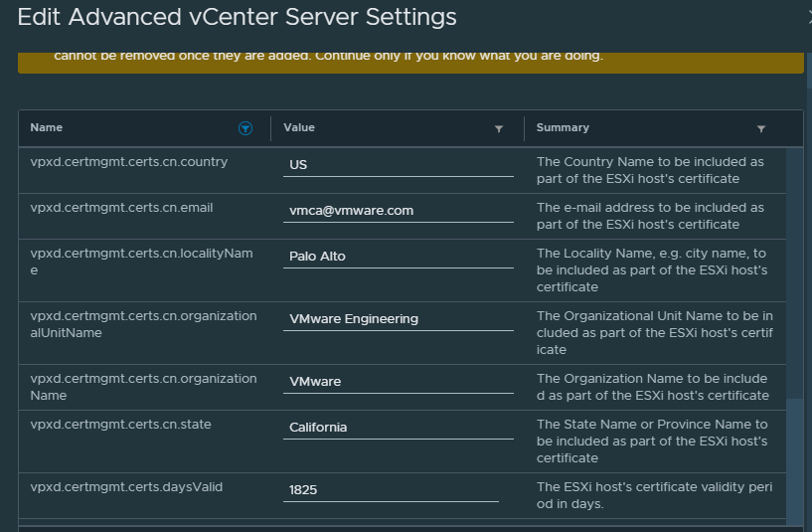Close the Edit Advanced Settings dialog
The image size is (812, 532).
click(x=808, y=17)
